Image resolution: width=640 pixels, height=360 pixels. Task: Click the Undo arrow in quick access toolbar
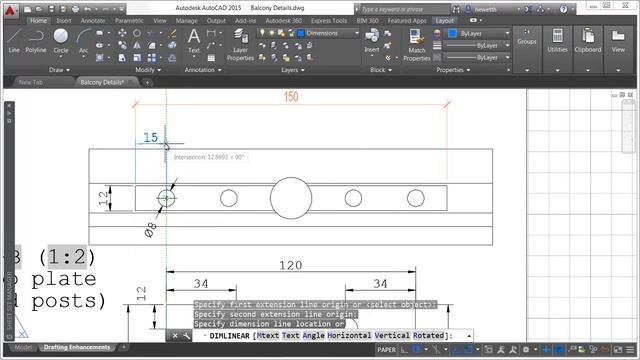[x=87, y=9]
